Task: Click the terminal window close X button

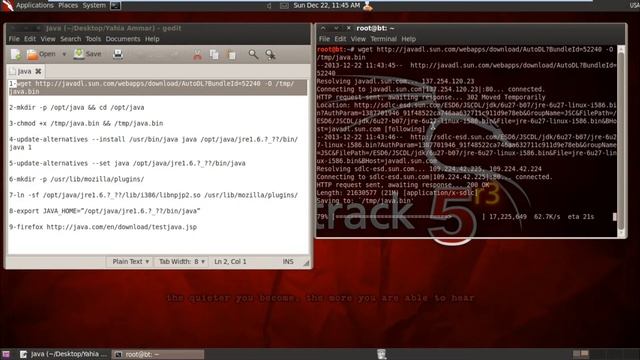Action: click(x=348, y=28)
